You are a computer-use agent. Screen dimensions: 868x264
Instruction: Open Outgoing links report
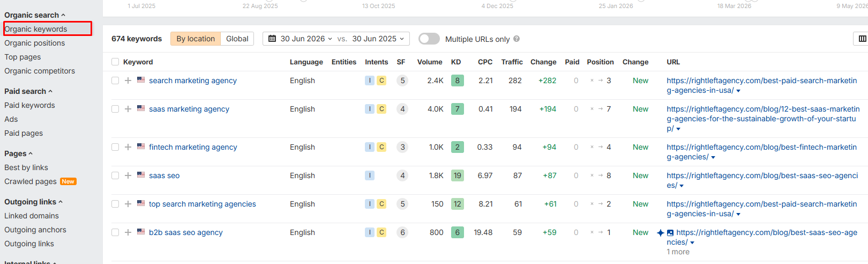coord(29,244)
